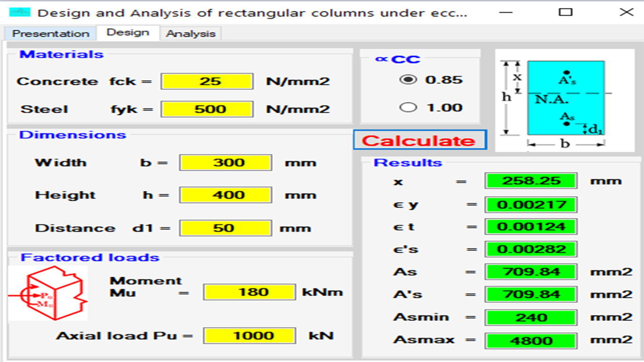Click the 'kNm' unit label
Screen dimensions: 644x362
322,292
